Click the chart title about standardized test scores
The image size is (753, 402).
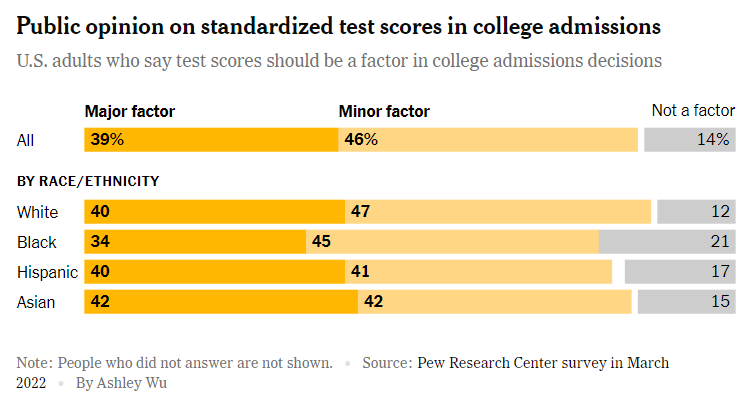click(339, 26)
